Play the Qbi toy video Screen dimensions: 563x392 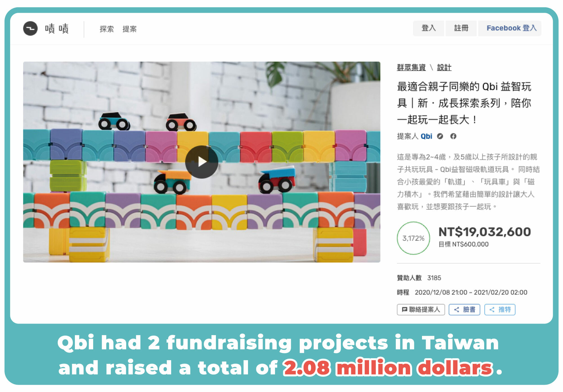[x=202, y=162]
